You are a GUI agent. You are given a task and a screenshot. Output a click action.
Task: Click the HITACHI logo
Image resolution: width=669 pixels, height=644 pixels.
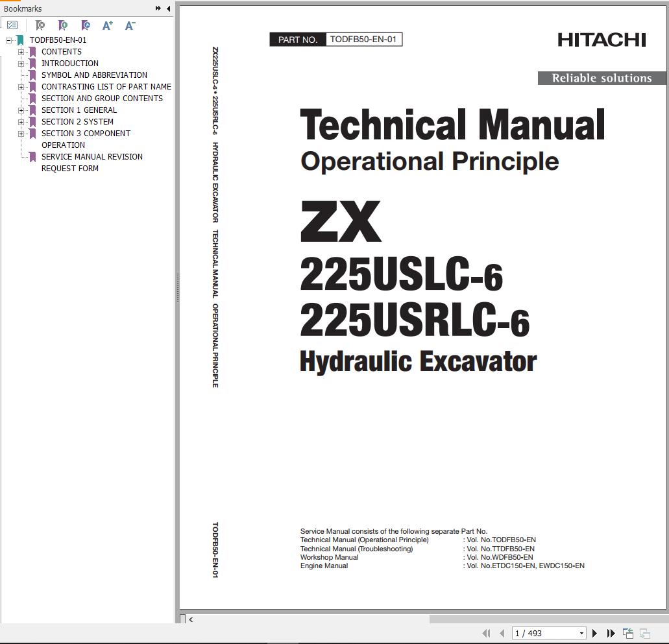point(602,40)
